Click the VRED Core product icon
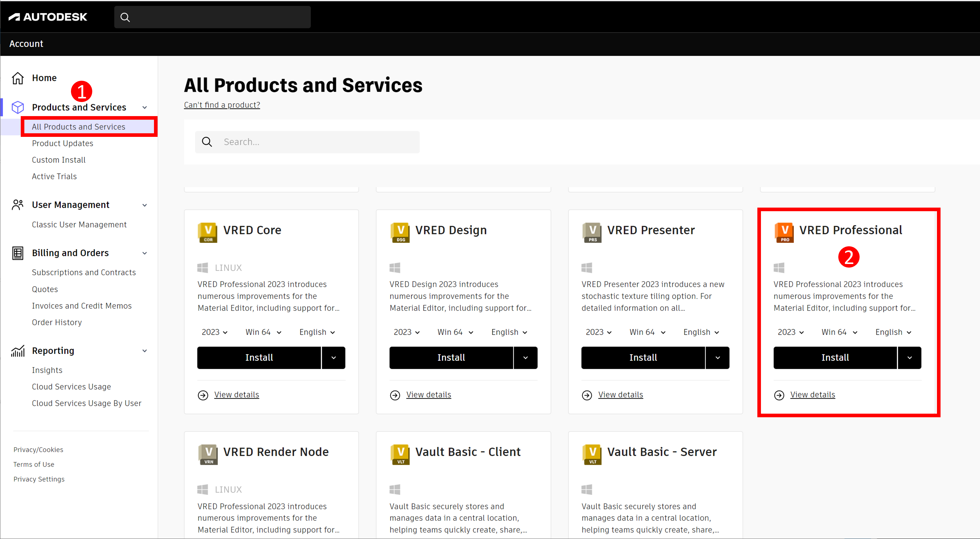 coord(208,232)
